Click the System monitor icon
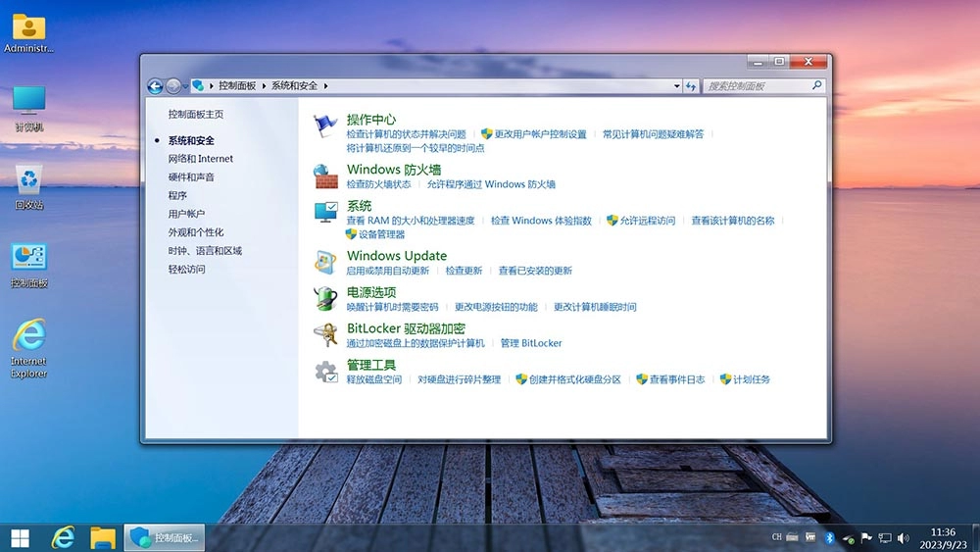The image size is (980, 552). coord(325,213)
